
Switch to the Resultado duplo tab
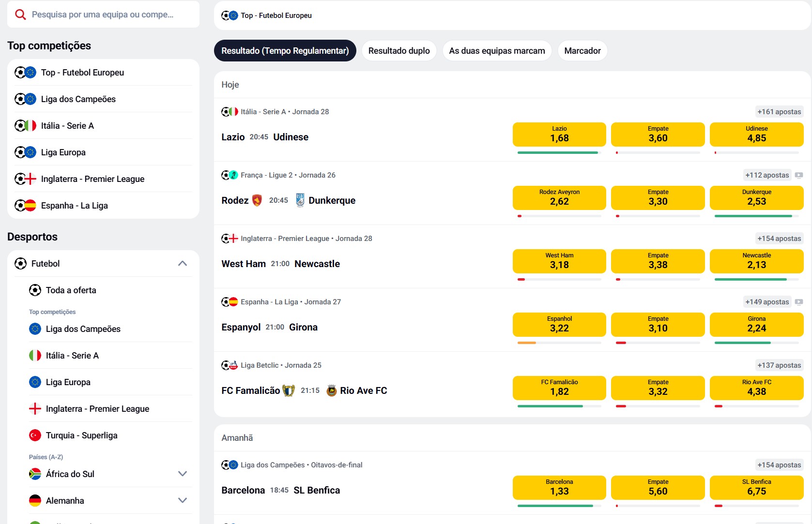coord(399,51)
